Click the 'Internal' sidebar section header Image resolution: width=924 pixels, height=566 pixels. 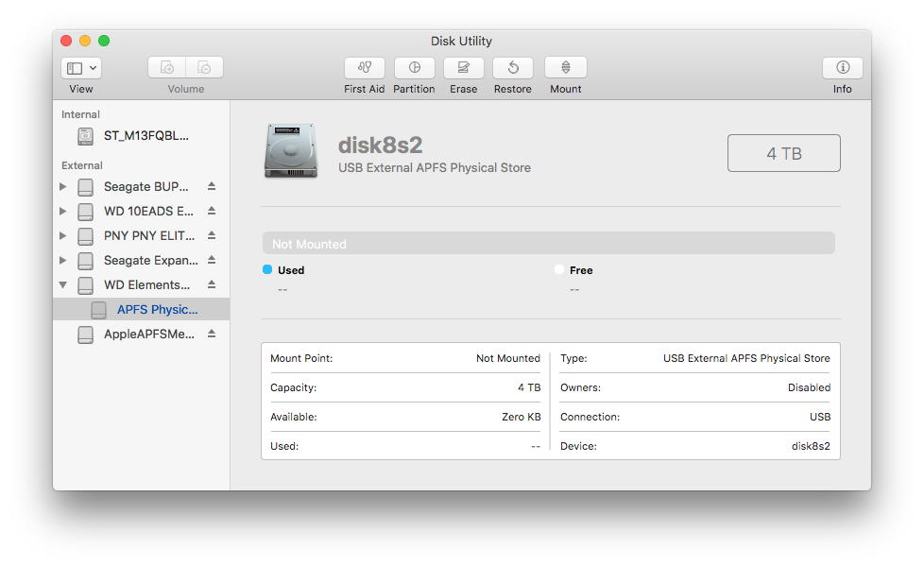click(x=80, y=114)
